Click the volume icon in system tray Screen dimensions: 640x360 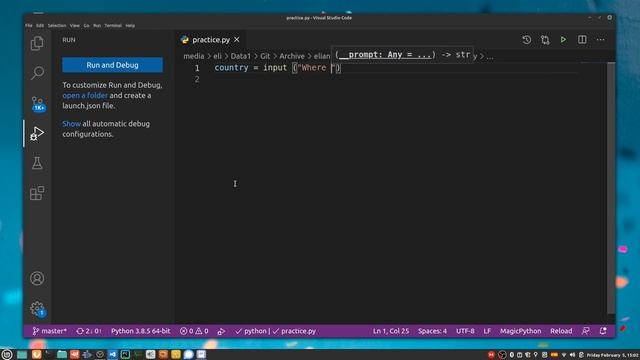pos(572,355)
